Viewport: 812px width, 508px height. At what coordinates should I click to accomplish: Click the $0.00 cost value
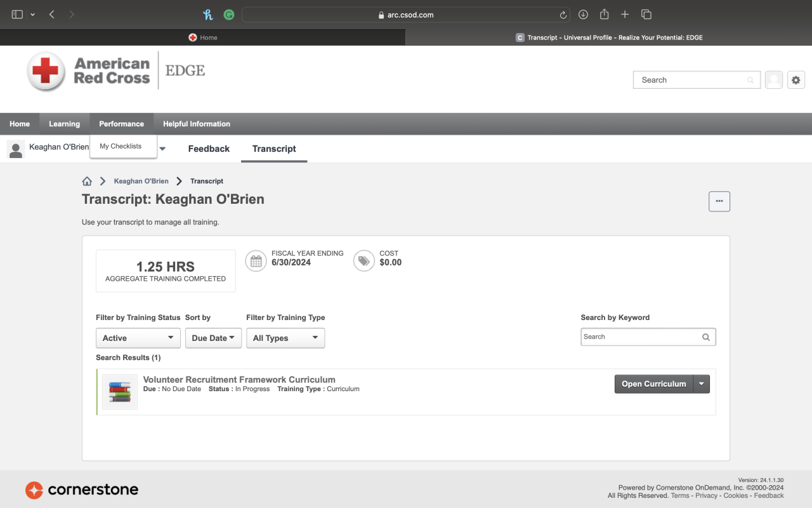391,262
